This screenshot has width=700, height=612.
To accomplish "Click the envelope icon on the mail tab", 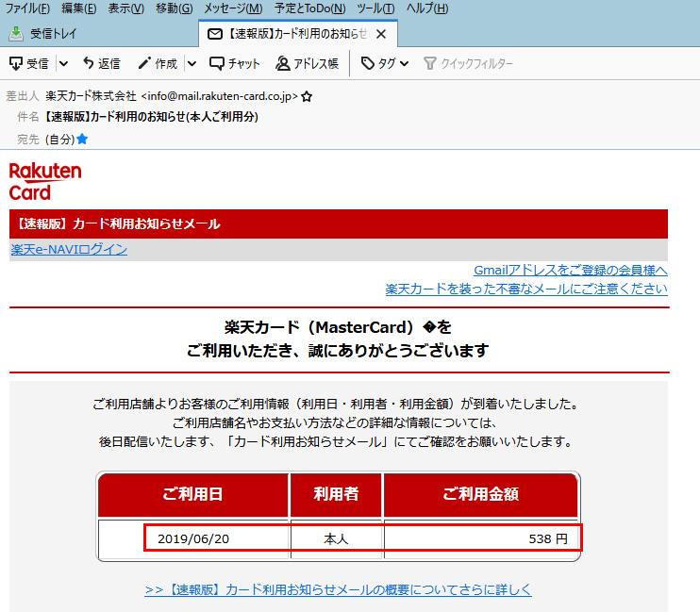I will click(x=215, y=34).
